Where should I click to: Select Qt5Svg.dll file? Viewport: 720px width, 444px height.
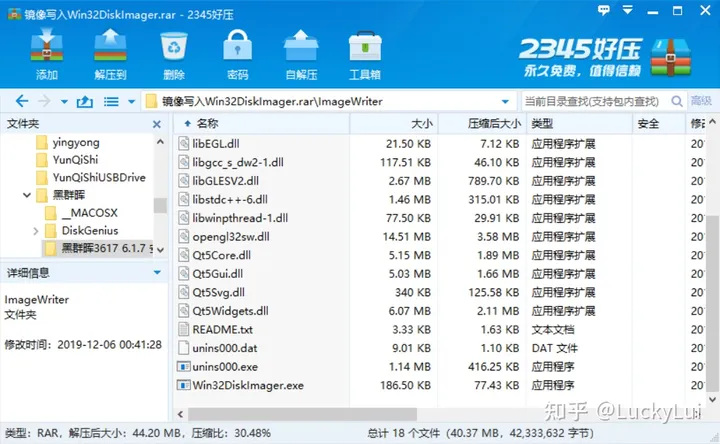[219, 292]
